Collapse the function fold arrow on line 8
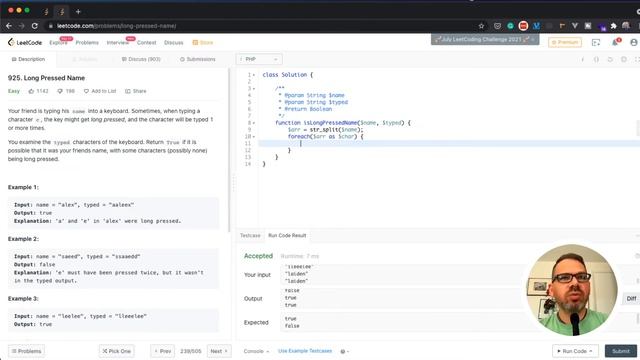The image size is (640, 360). (x=254, y=123)
